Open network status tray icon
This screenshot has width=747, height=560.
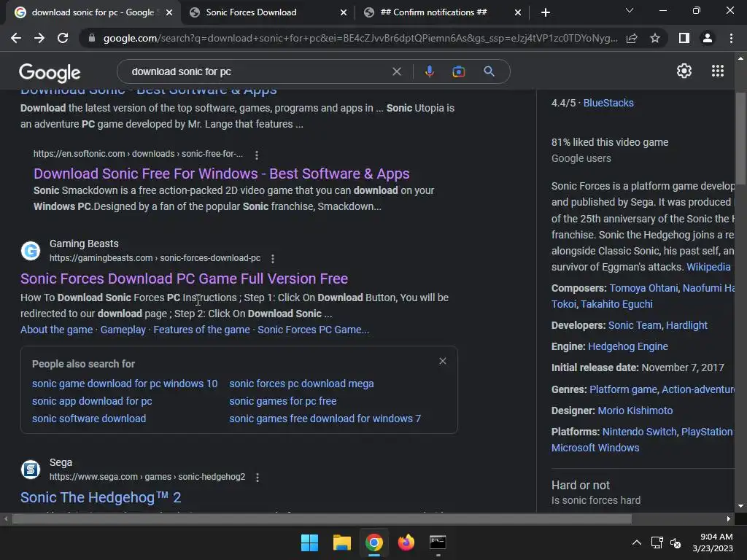click(x=657, y=542)
